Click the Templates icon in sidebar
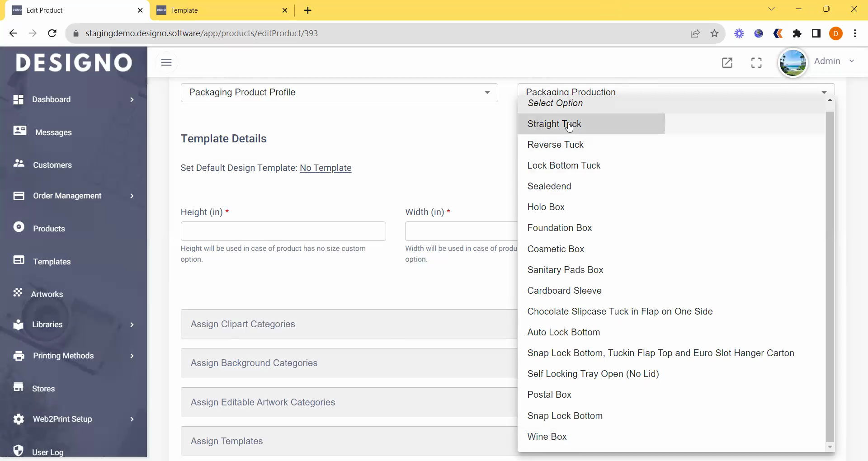868x461 pixels. point(19,260)
